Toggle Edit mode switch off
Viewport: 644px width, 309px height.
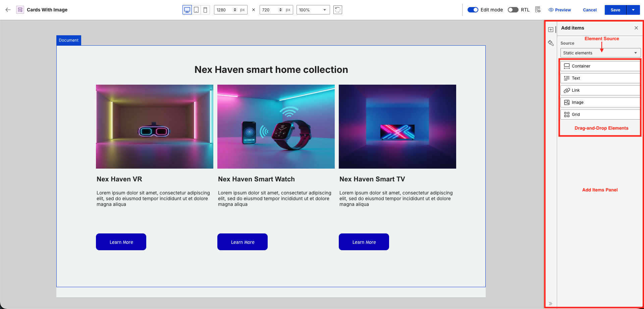click(x=473, y=10)
